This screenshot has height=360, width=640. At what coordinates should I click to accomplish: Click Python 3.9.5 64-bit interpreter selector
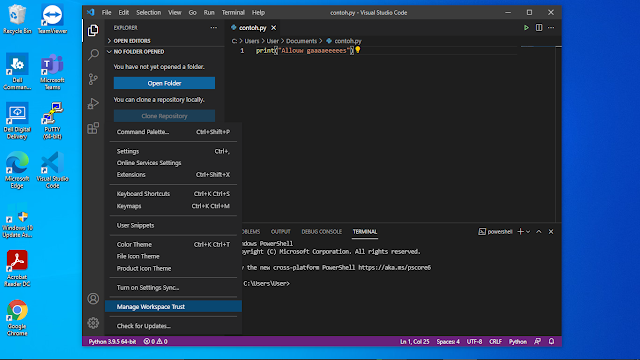(x=112, y=341)
